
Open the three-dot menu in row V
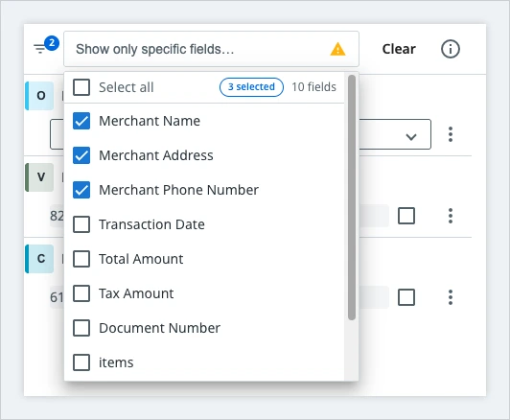pos(451,216)
